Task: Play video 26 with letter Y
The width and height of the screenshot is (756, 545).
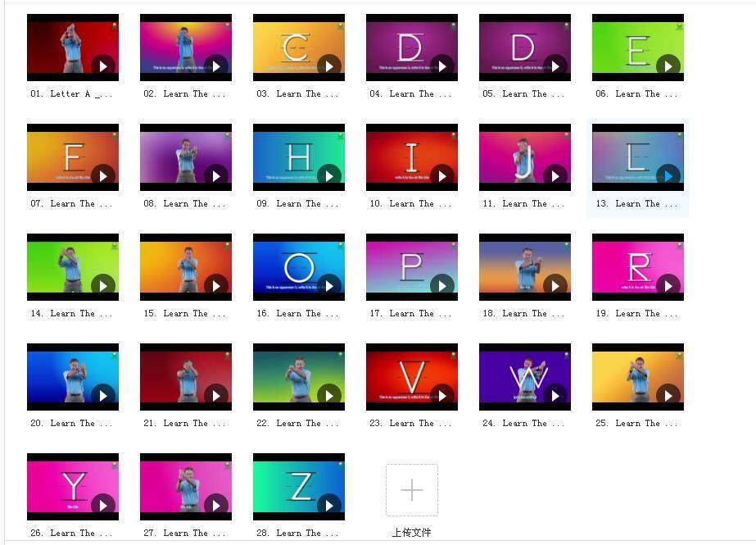Action: click(103, 505)
